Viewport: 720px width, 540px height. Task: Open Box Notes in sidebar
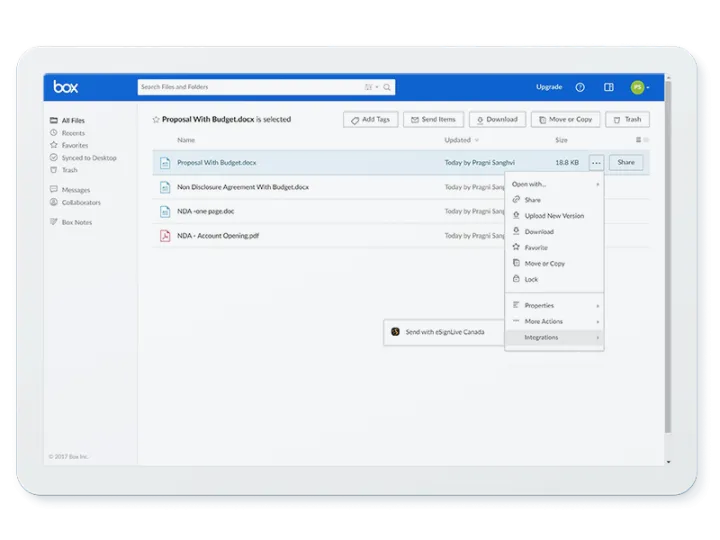coord(71,222)
